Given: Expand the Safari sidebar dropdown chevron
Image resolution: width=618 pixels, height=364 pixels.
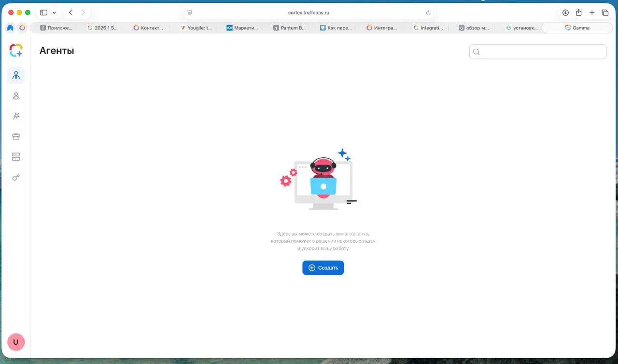Looking at the screenshot, I should point(54,13).
